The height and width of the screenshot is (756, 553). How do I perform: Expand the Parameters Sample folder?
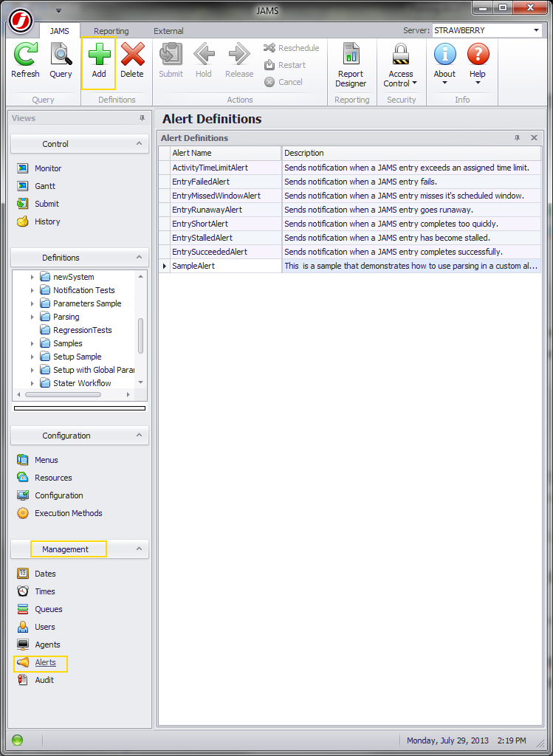(x=32, y=303)
